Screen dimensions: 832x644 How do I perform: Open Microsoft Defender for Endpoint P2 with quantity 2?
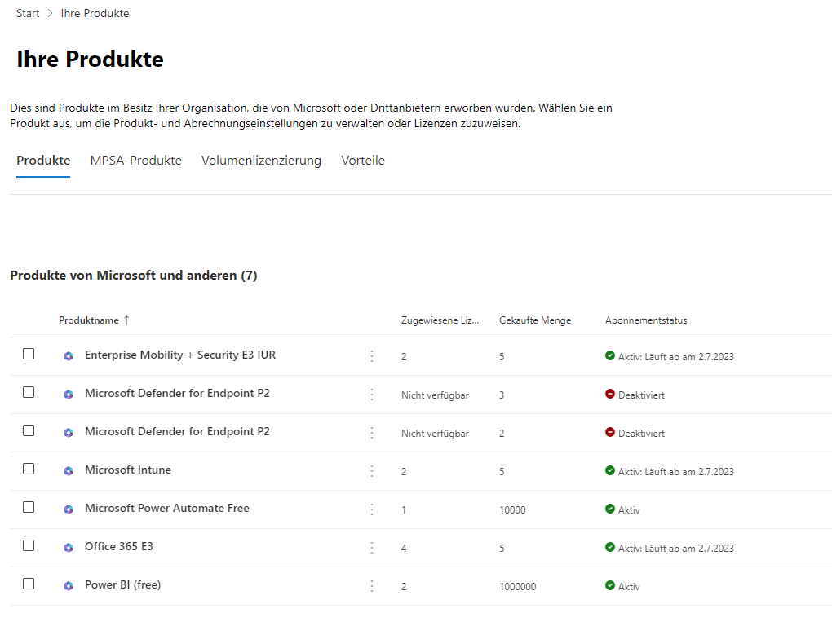click(177, 431)
